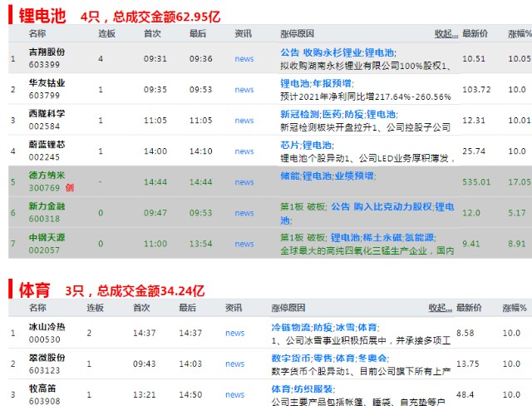Open 公告 购入比克动力股权 link
This screenshot has height=406, width=532.
point(382,206)
